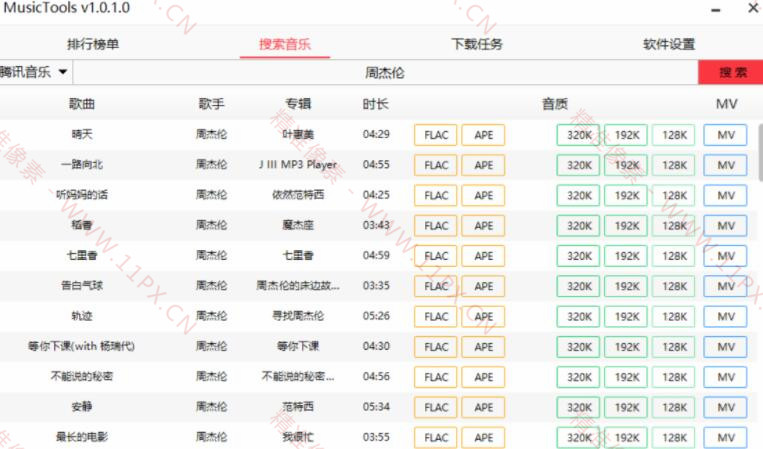The image size is (763, 449).
Task: Open the MV for 晴天
Action: [726, 135]
